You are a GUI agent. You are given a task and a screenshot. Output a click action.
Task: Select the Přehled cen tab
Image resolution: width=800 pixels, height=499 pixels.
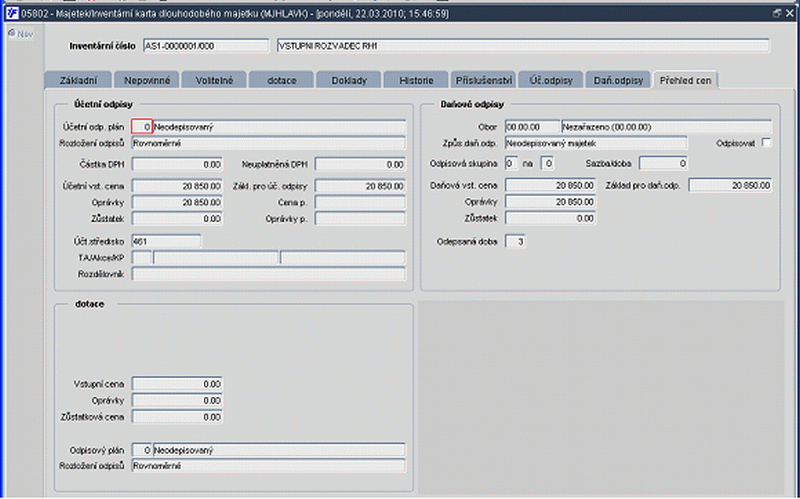pos(685,80)
